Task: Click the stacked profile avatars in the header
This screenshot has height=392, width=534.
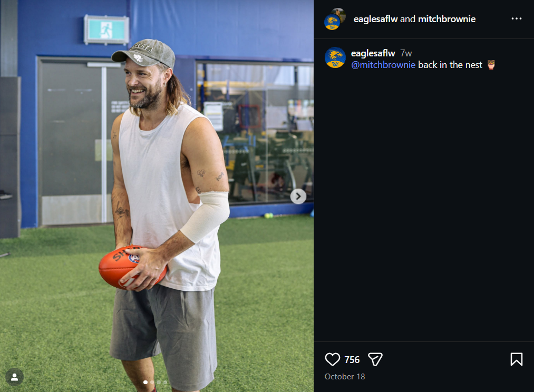Action: (x=334, y=19)
